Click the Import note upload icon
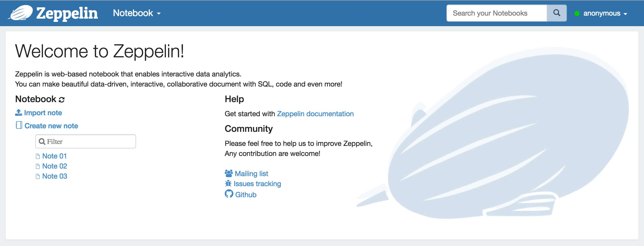 (x=19, y=112)
